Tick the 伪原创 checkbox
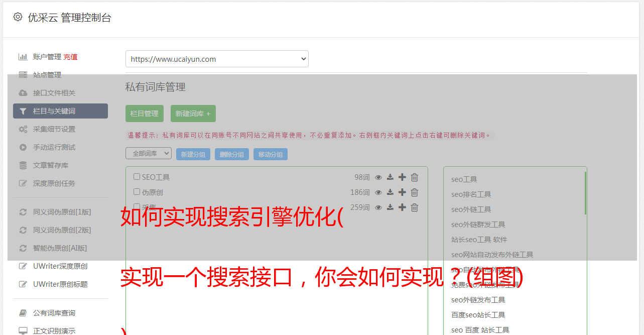Image resolution: width=644 pixels, height=335 pixels. (137, 192)
